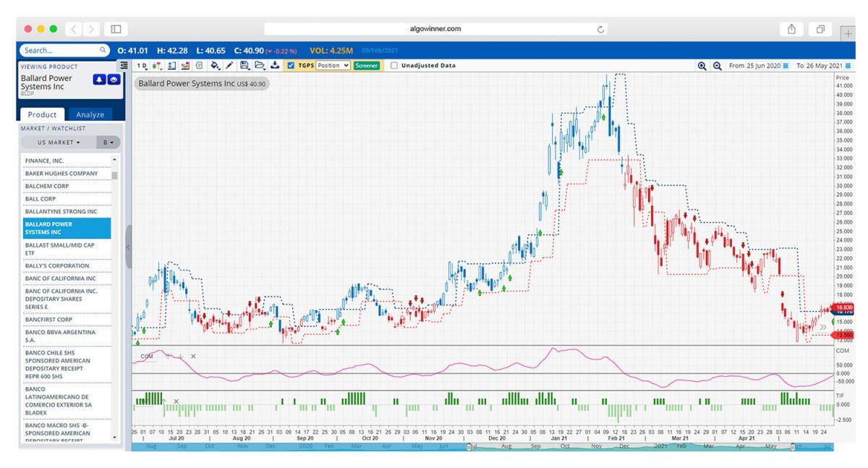Close the COM indicator panel
The height and width of the screenshot is (468, 868).
(193, 356)
